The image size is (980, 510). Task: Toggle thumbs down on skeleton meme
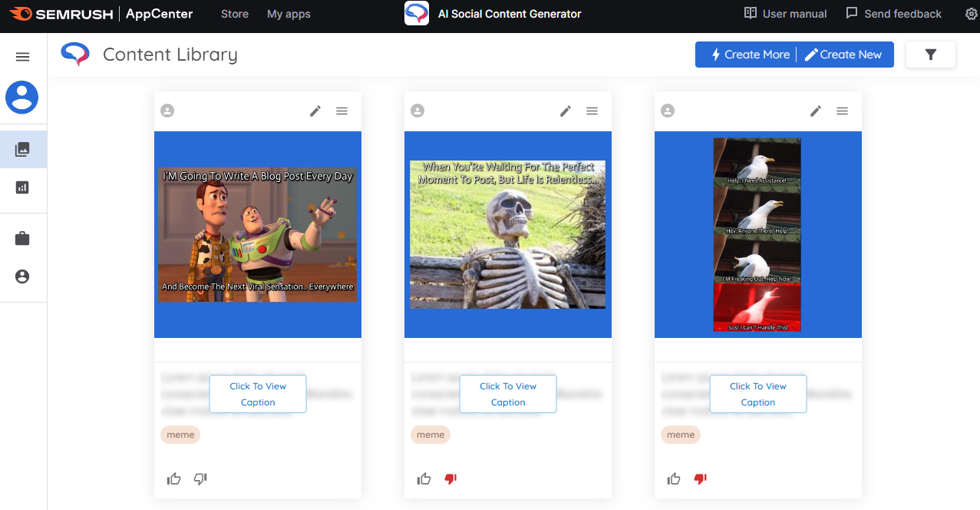coord(450,479)
